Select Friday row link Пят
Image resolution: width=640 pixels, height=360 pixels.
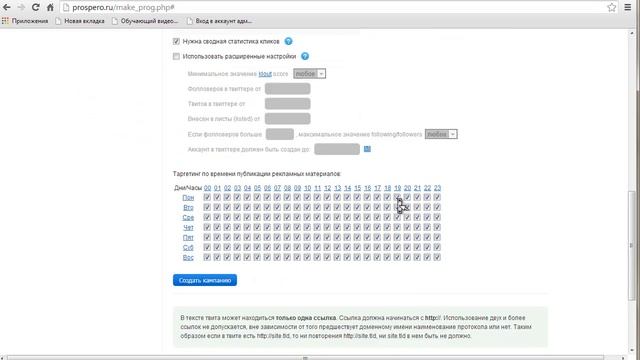point(188,238)
